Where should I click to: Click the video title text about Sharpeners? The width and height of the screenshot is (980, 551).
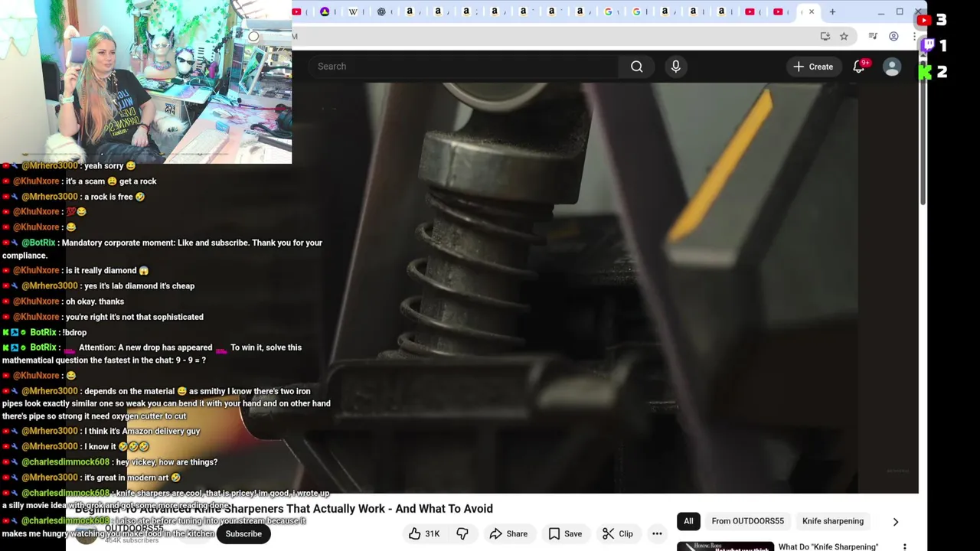(284, 508)
